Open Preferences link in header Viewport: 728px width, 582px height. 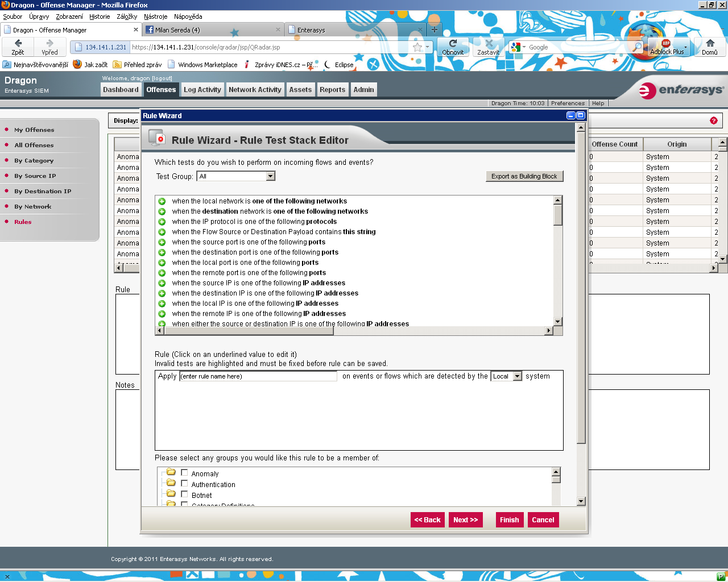[568, 103]
